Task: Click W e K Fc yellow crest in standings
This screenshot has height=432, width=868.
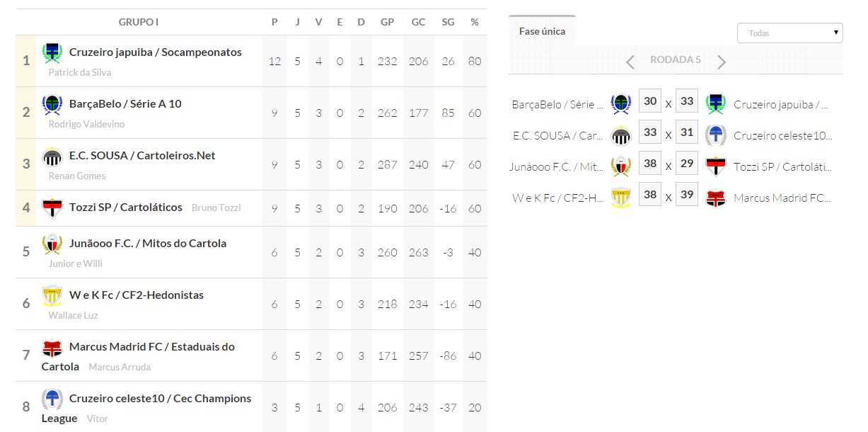Action: [x=52, y=296]
